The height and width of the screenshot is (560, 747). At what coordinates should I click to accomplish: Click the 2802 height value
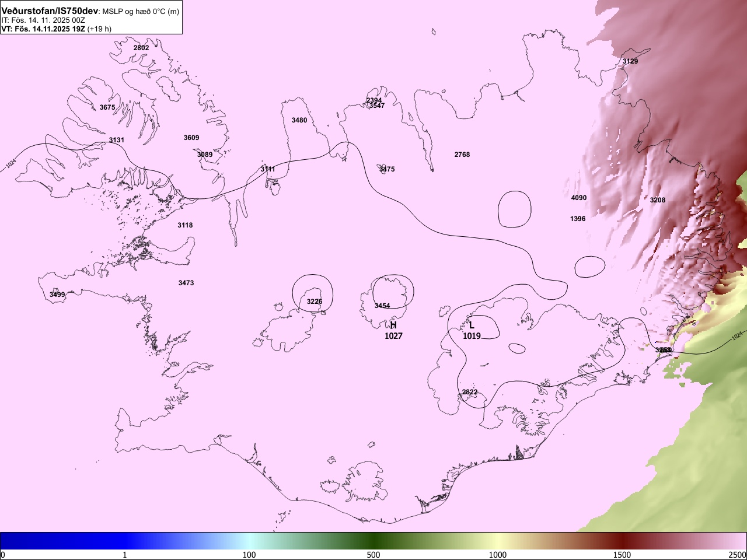click(x=141, y=48)
